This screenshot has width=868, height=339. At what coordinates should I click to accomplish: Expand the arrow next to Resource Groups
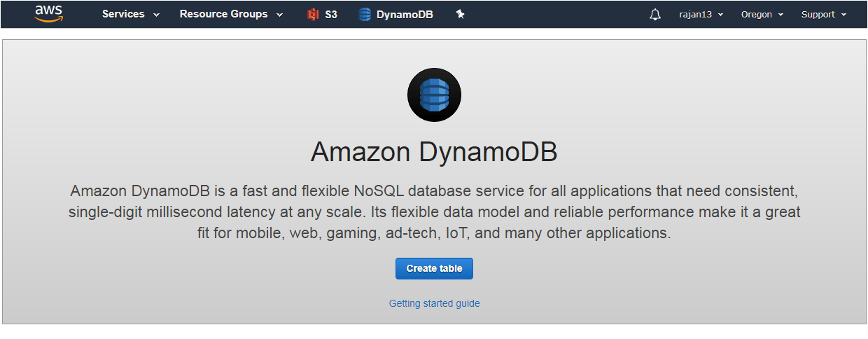point(279,15)
